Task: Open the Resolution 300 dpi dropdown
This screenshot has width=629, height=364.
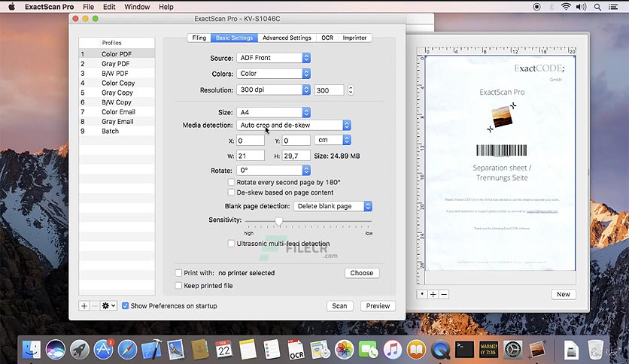Action: [x=273, y=89]
